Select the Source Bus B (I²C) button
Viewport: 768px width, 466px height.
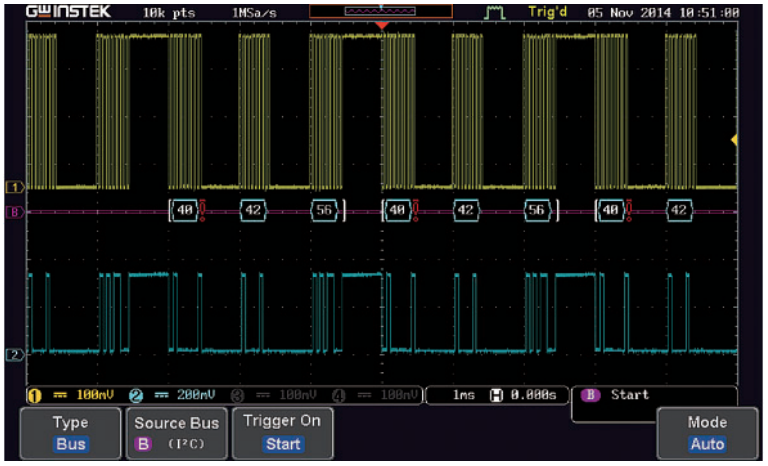(x=176, y=433)
